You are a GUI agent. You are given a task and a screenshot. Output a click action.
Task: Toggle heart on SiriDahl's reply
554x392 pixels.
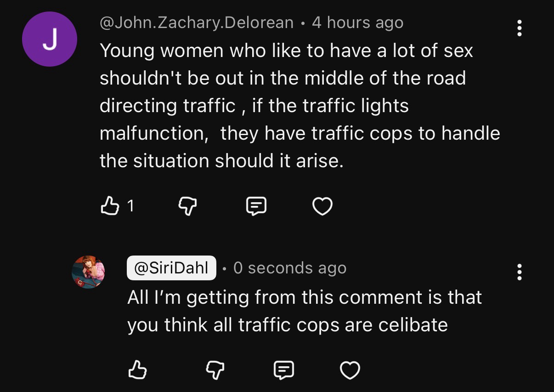(x=350, y=370)
